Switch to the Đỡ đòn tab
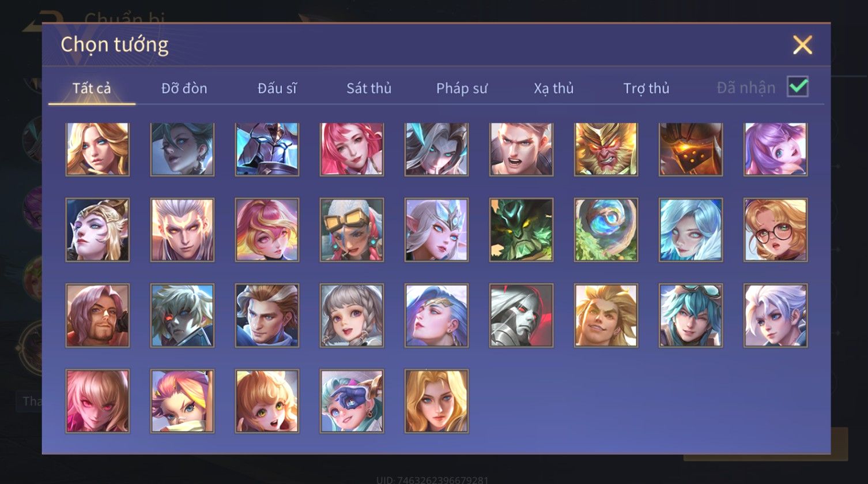This screenshot has width=868, height=484. [x=184, y=88]
